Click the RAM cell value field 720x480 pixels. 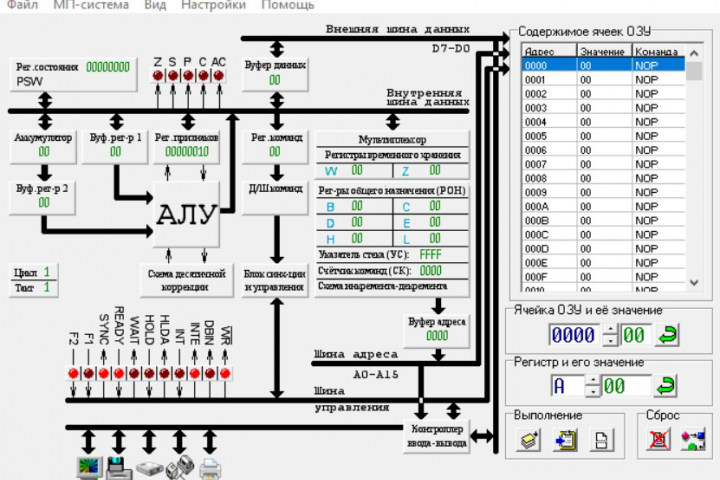(x=636, y=335)
